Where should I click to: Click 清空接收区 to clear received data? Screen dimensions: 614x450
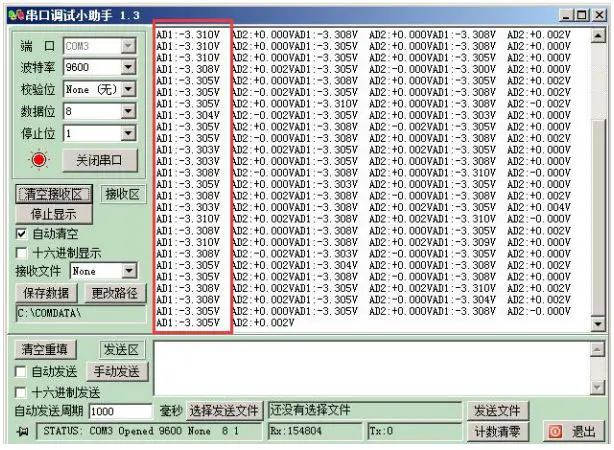pos(54,194)
